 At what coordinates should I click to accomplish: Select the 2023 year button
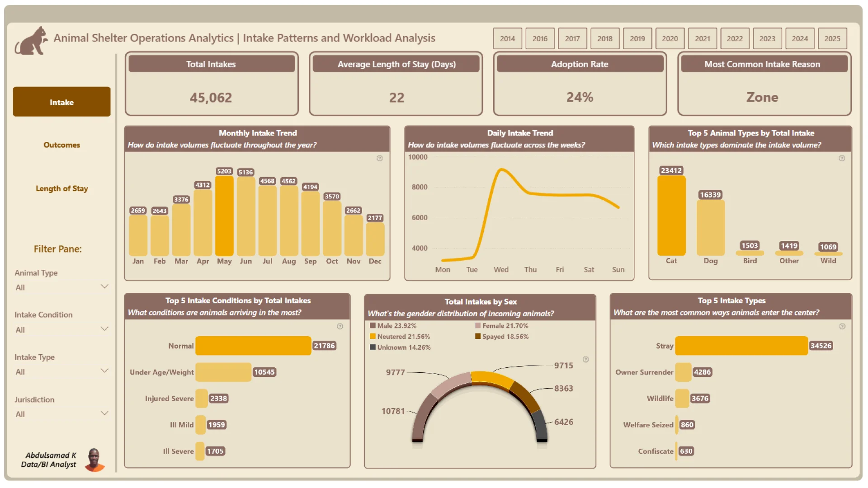tap(767, 39)
